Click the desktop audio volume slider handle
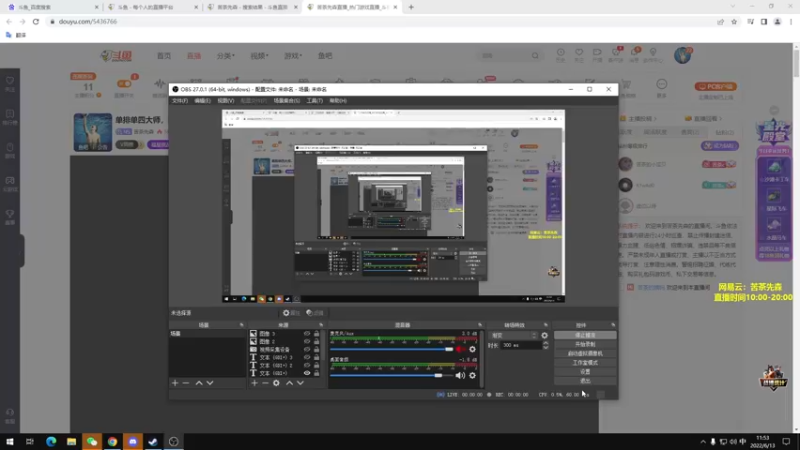Image resolution: width=800 pixels, height=450 pixels. pyautogui.click(x=438, y=376)
